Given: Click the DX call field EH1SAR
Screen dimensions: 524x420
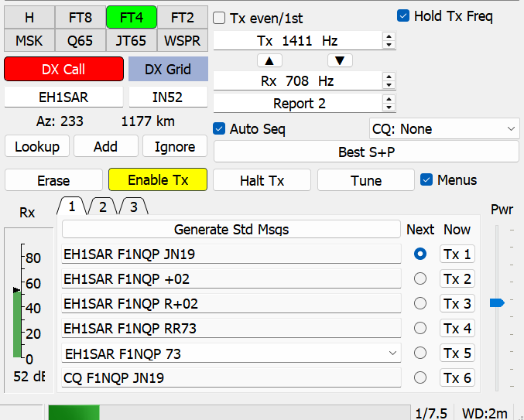Looking at the screenshot, I should click(x=63, y=97).
